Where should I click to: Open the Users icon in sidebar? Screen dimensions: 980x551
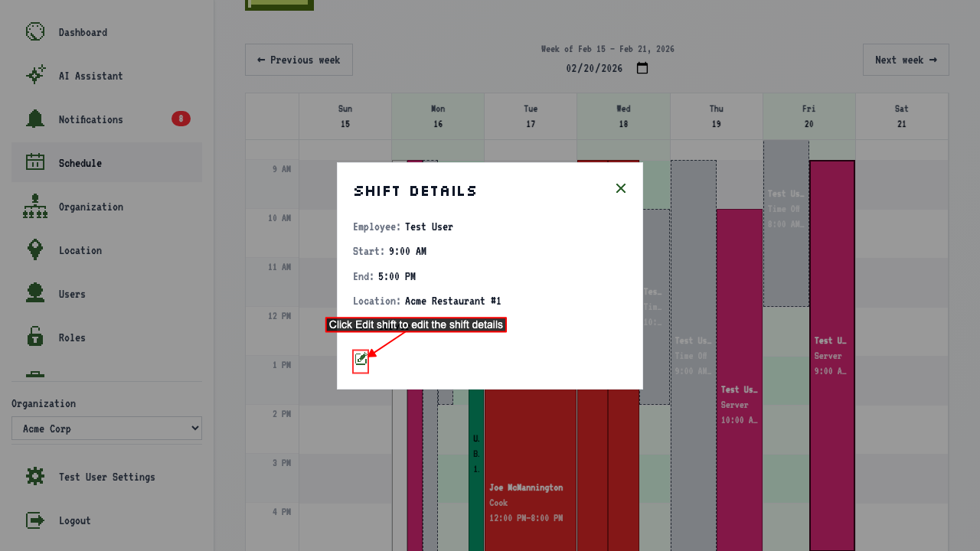click(35, 294)
